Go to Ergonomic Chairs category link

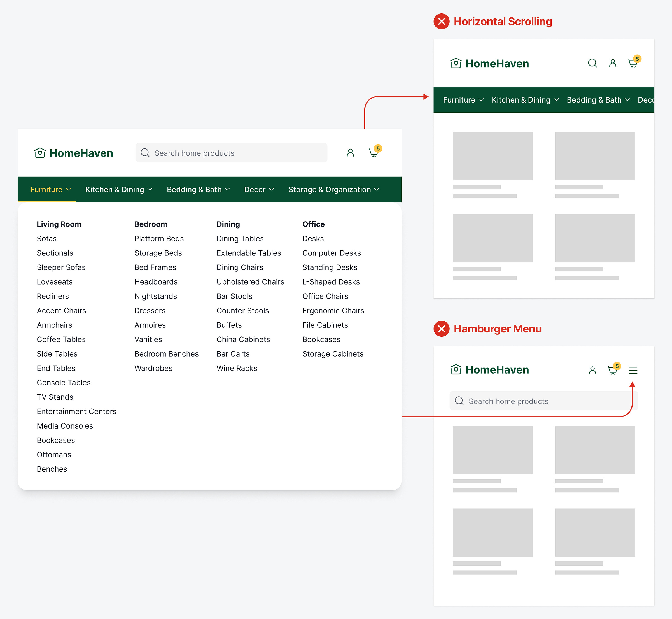333,311
